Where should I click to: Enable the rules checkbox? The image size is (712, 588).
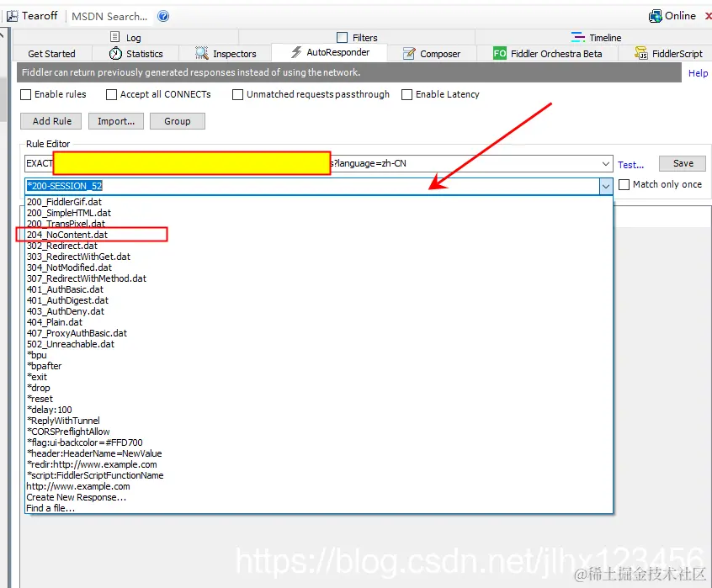coord(26,94)
